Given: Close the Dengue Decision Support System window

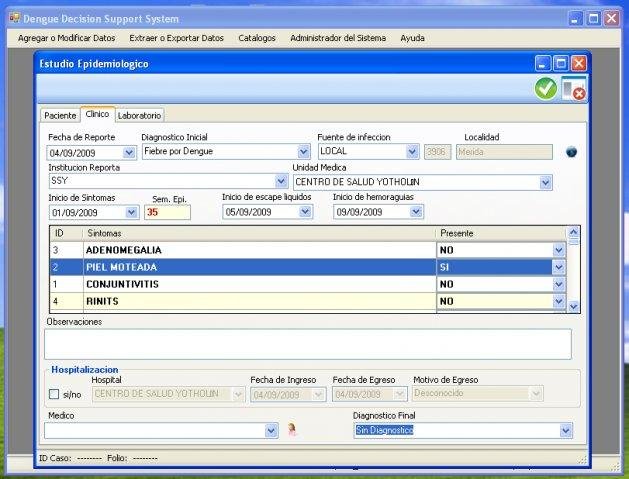Looking at the screenshot, I should pos(611,18).
